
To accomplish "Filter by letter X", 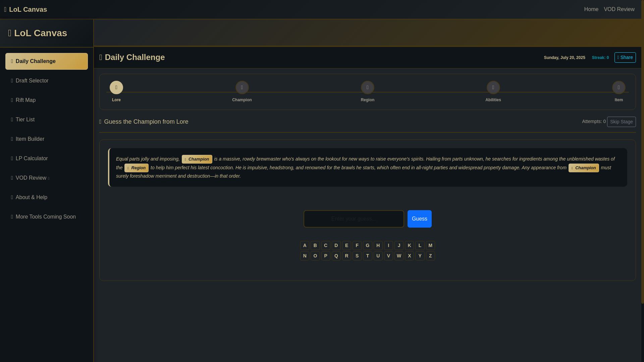I will click(x=409, y=256).
